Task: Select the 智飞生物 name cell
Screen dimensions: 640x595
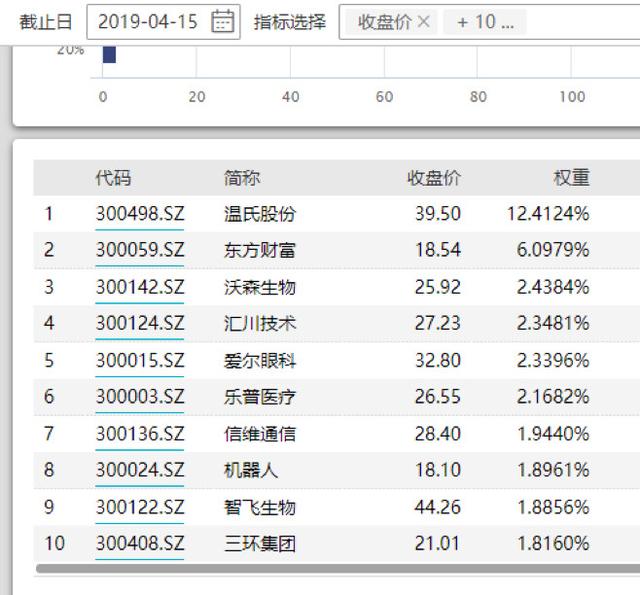Action: 260,507
